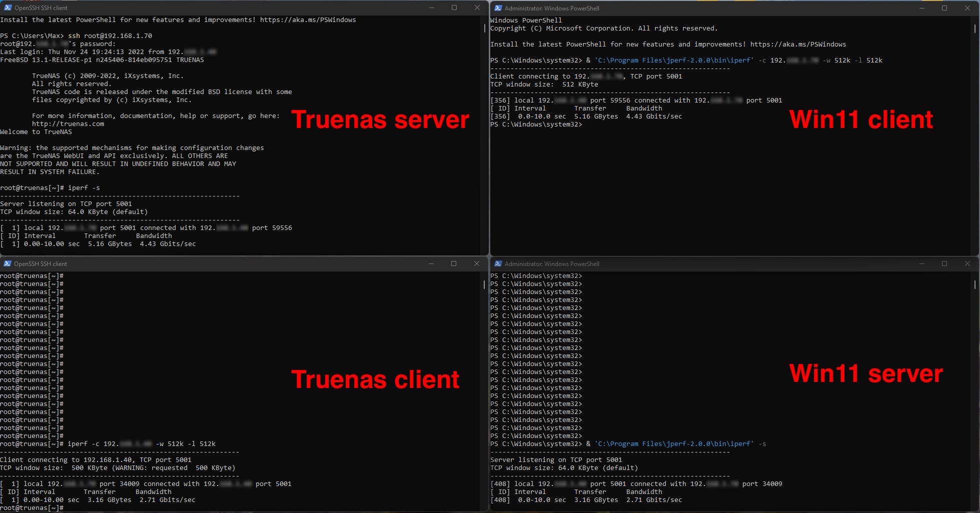Click the bottom-left OpenSSH SSH client title icon
The height and width of the screenshot is (513, 980).
pyautogui.click(x=7, y=263)
